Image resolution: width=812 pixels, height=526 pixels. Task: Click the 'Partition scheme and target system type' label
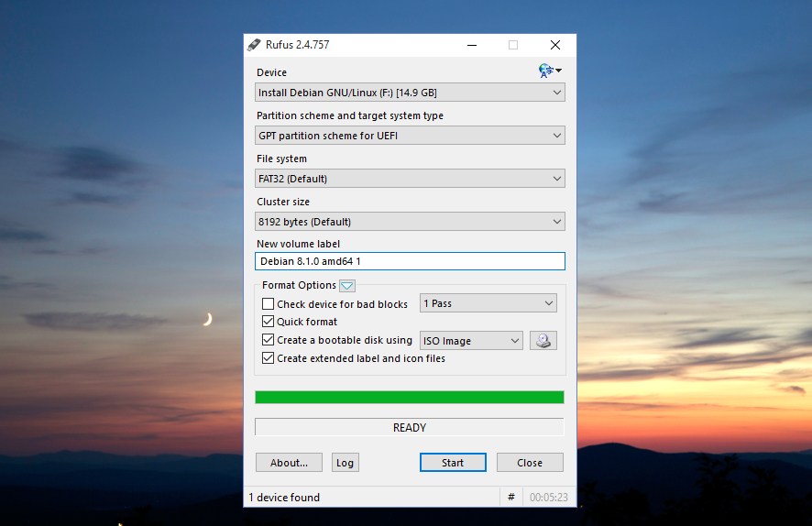tap(350, 115)
